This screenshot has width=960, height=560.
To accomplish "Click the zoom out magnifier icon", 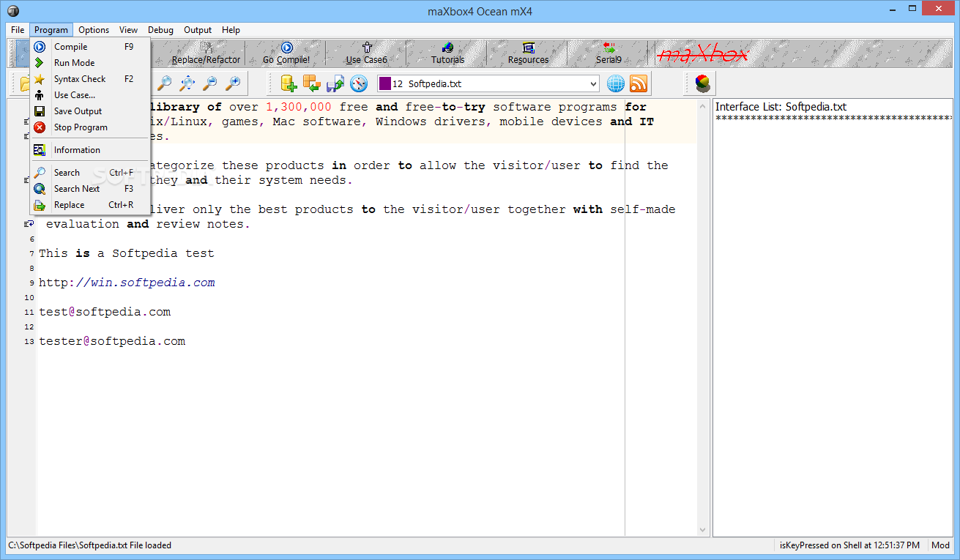I will click(210, 83).
